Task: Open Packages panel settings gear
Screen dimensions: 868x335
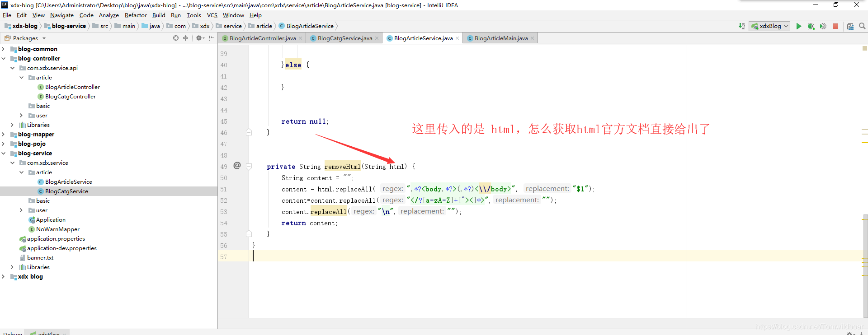Action: [199, 38]
